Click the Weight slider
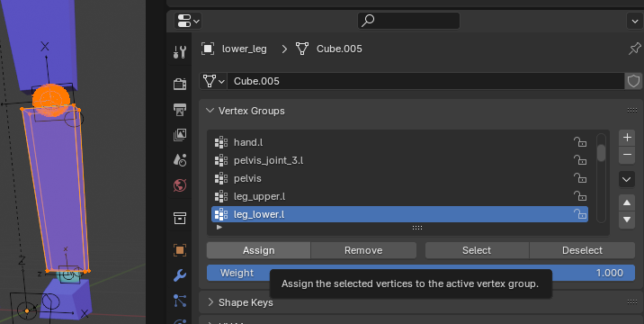644x324 pixels. tap(421, 273)
